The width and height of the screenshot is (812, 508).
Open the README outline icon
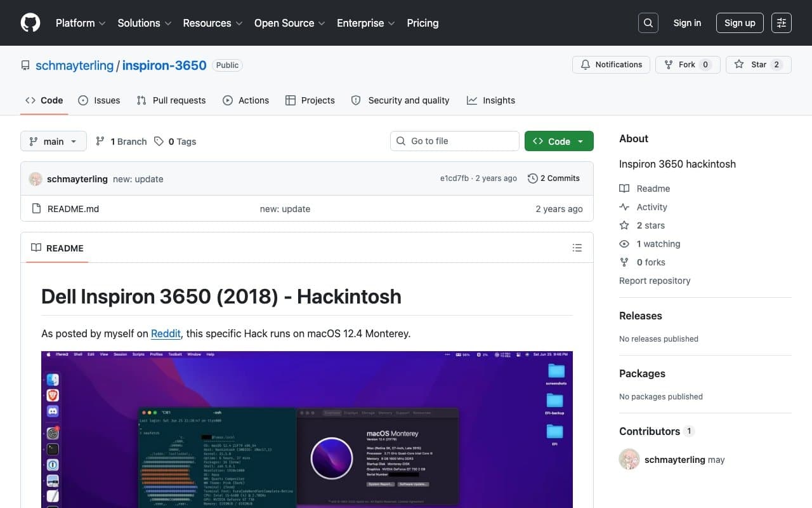[577, 248]
